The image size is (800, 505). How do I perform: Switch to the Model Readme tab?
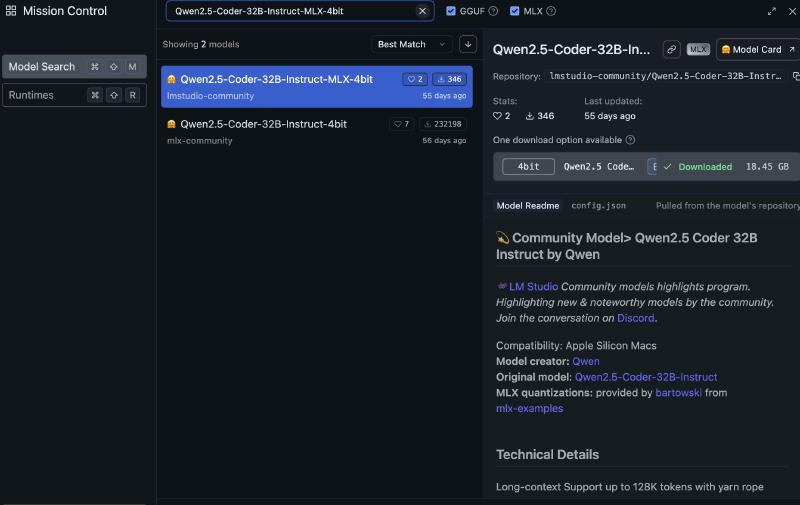(528, 206)
